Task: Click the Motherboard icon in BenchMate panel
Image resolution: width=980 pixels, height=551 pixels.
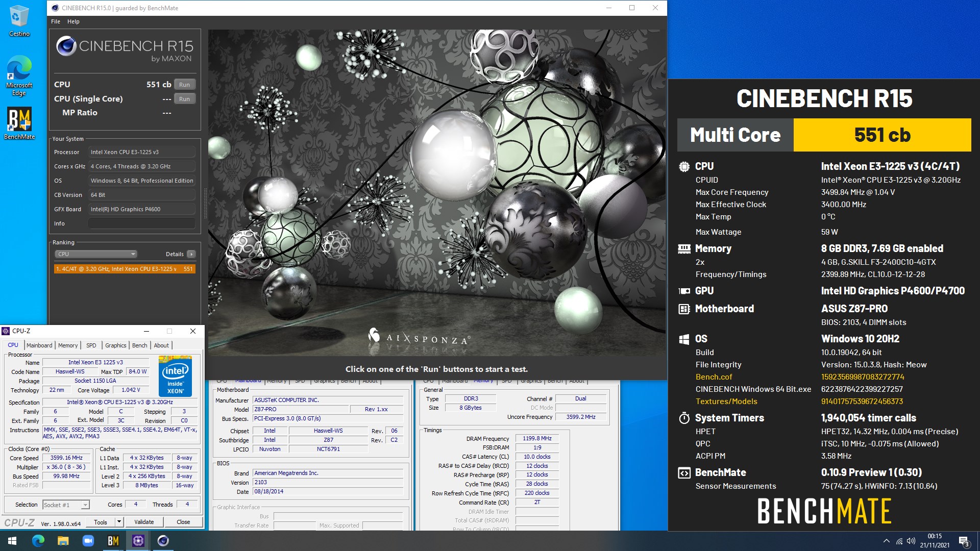Action: pyautogui.click(x=684, y=309)
